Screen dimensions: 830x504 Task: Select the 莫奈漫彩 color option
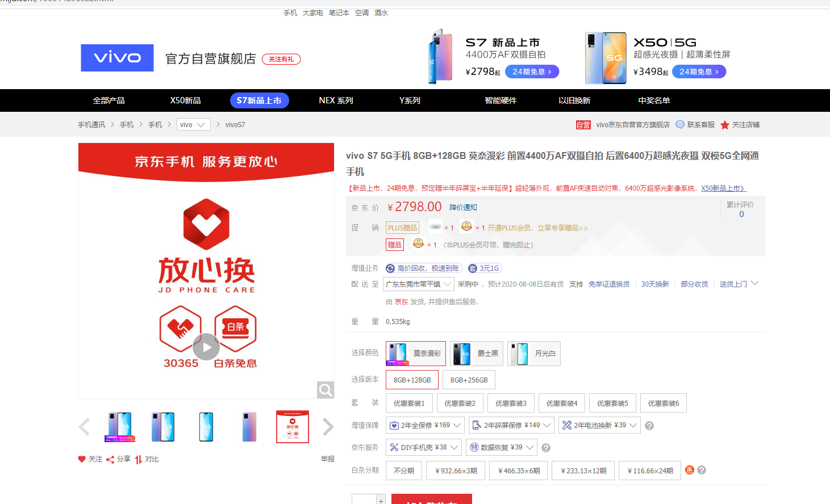pos(416,354)
